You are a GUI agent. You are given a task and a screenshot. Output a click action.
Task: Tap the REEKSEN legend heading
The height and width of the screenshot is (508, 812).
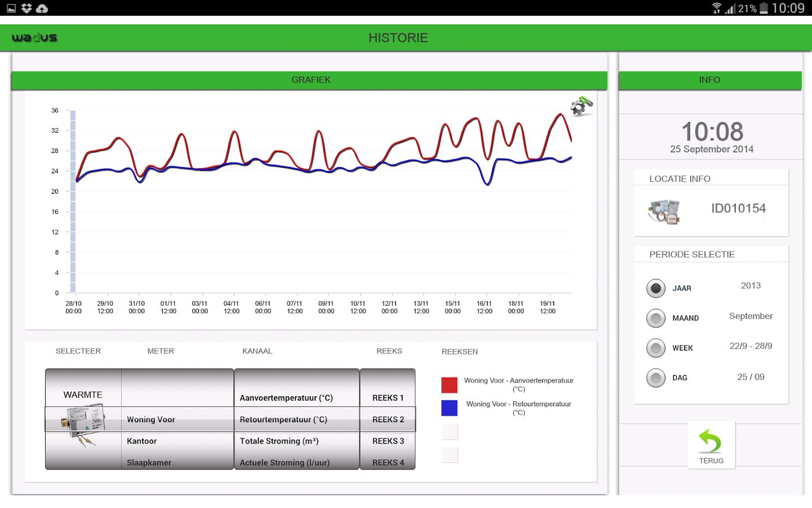click(x=460, y=352)
